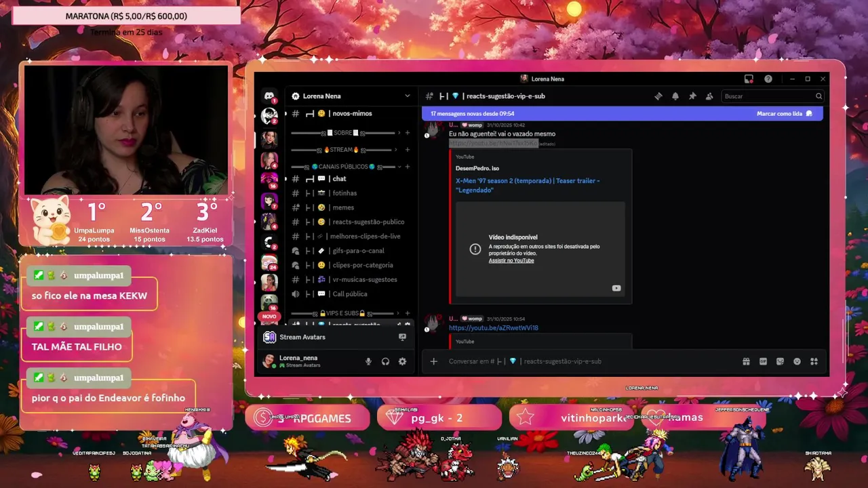The image size is (868, 488).
Task: Open Discord home direct messages icon
Action: pos(269,96)
